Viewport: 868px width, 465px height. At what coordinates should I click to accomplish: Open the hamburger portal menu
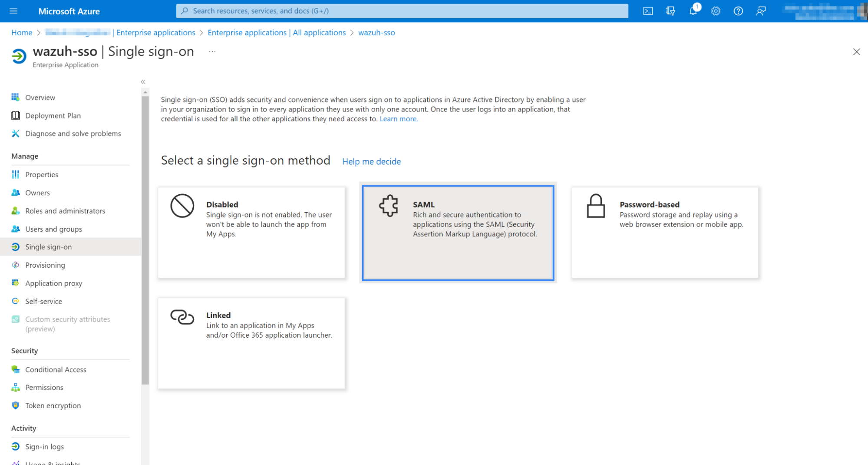point(13,11)
